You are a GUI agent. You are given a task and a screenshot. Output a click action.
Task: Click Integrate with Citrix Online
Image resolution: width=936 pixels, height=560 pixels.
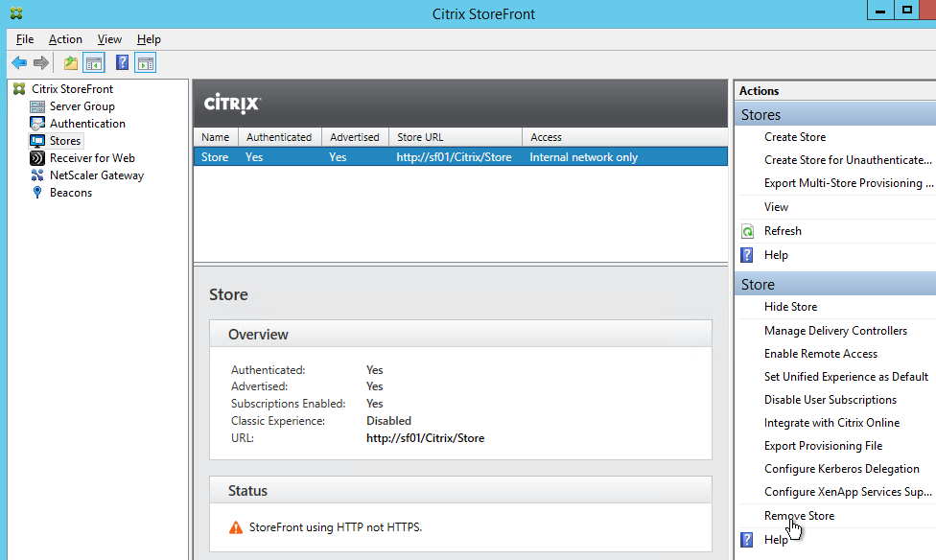[832, 423]
